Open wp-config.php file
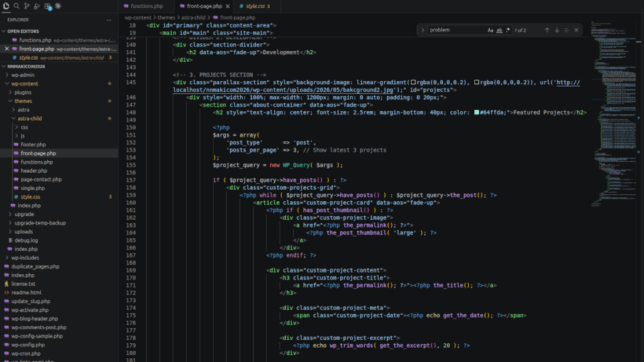 click(x=28, y=345)
